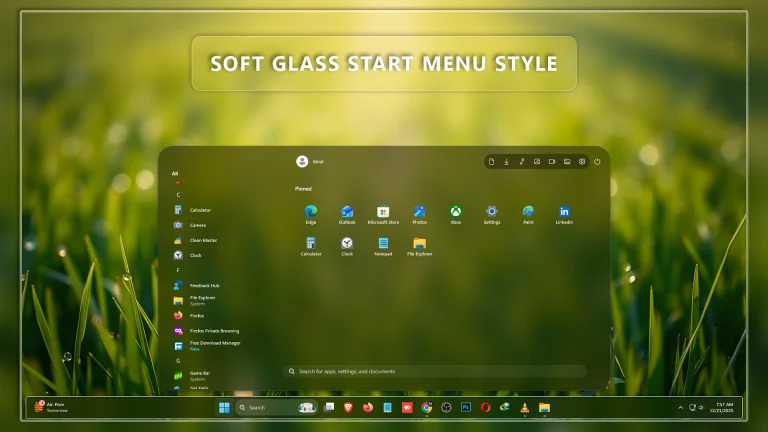Screen dimensions: 768x432
Task: Open Firefox Private Browsing from the list
Action: click(x=206, y=331)
